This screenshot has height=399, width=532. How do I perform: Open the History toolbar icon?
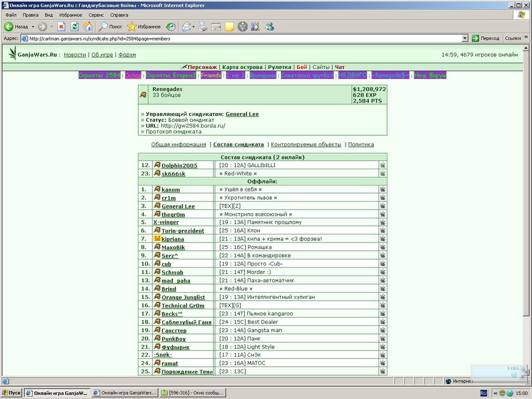[170, 26]
